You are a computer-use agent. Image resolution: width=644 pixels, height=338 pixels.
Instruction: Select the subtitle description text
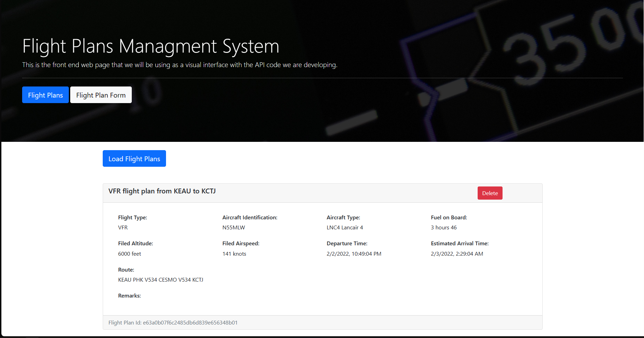click(180, 65)
